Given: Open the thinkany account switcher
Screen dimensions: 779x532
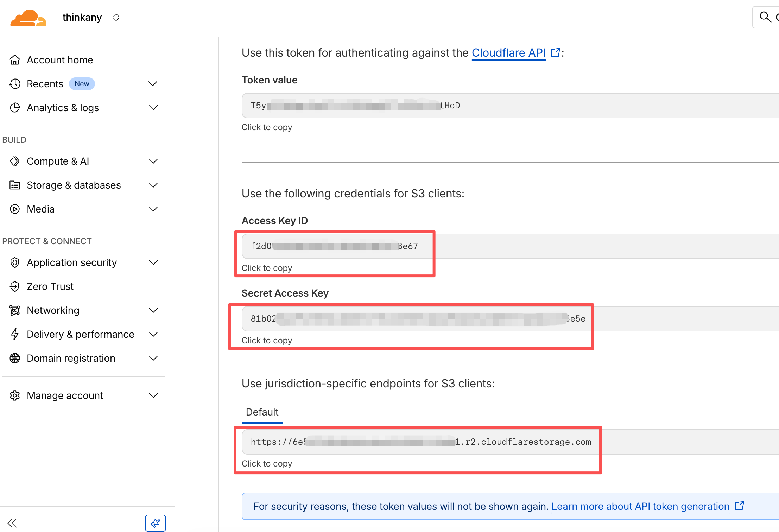Looking at the screenshot, I should (x=116, y=17).
